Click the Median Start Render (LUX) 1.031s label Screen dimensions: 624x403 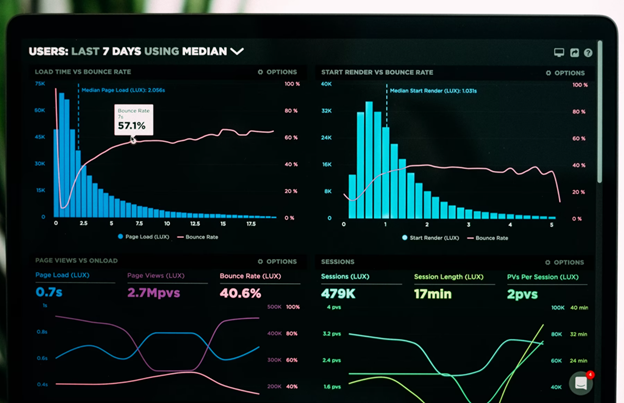(x=433, y=91)
